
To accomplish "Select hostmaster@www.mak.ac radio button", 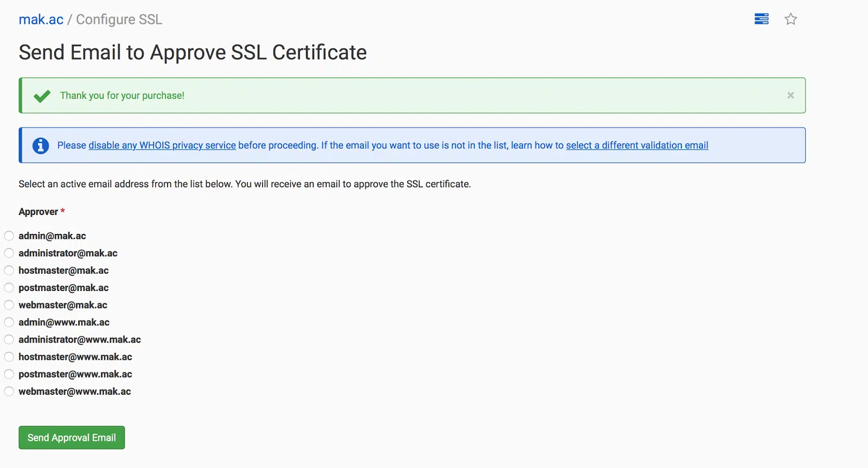I will click(9, 357).
